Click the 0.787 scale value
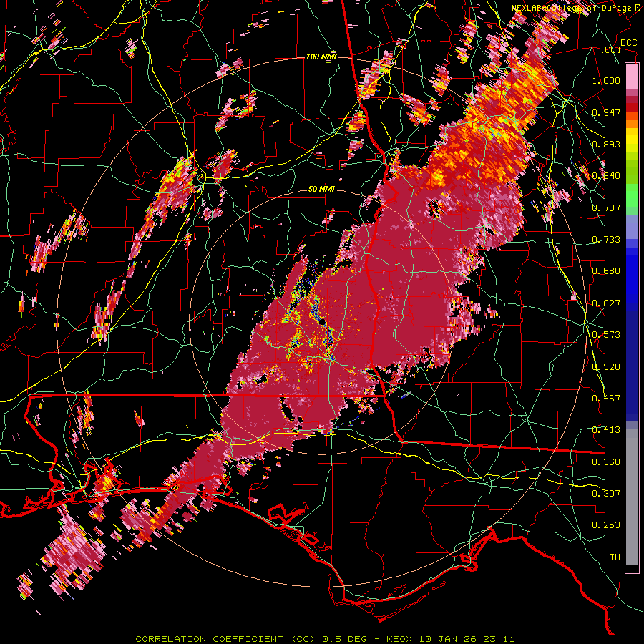Image resolution: width=644 pixels, height=644 pixels. [x=606, y=208]
